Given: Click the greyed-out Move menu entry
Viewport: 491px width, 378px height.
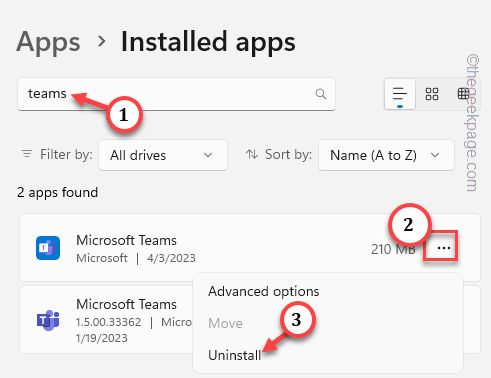Looking at the screenshot, I should tap(225, 323).
